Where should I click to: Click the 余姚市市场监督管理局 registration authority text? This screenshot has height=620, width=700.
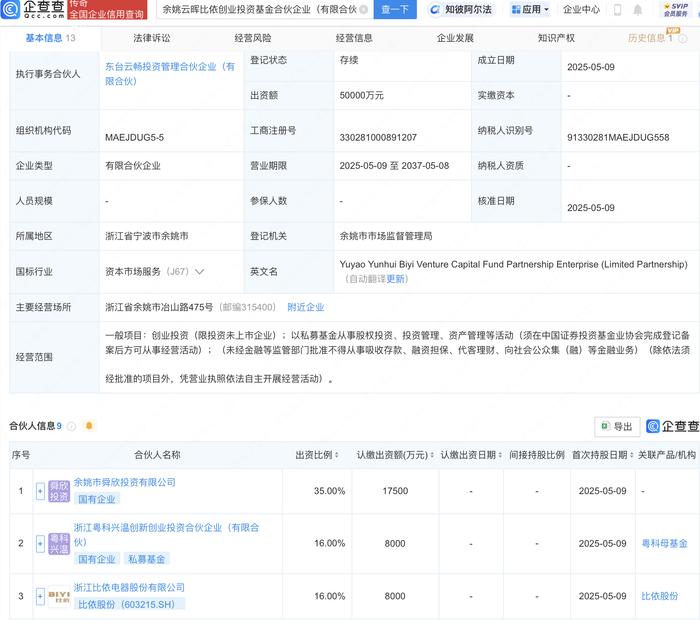(x=386, y=236)
